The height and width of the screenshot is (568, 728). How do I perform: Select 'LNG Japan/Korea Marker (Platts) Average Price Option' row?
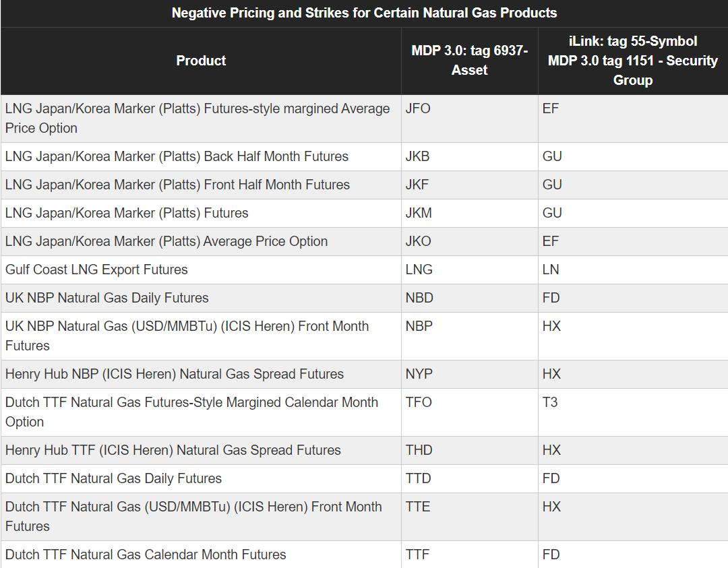[x=166, y=241]
